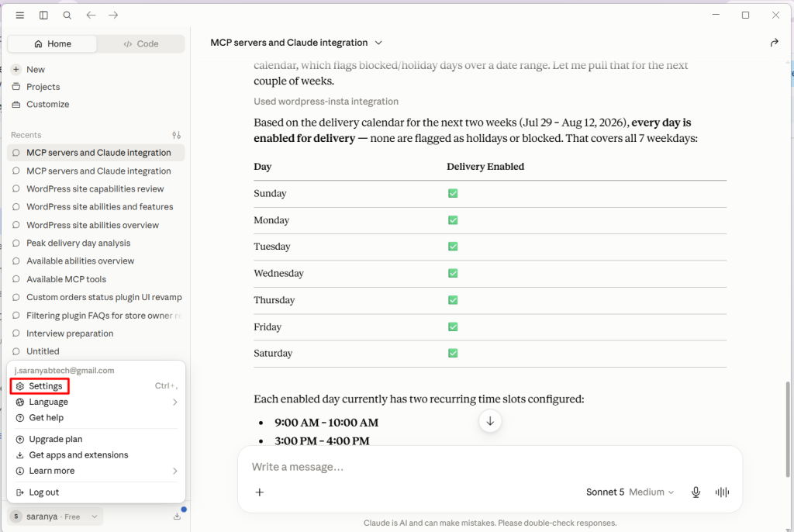Click the plus attachment icon in composer

click(x=259, y=492)
